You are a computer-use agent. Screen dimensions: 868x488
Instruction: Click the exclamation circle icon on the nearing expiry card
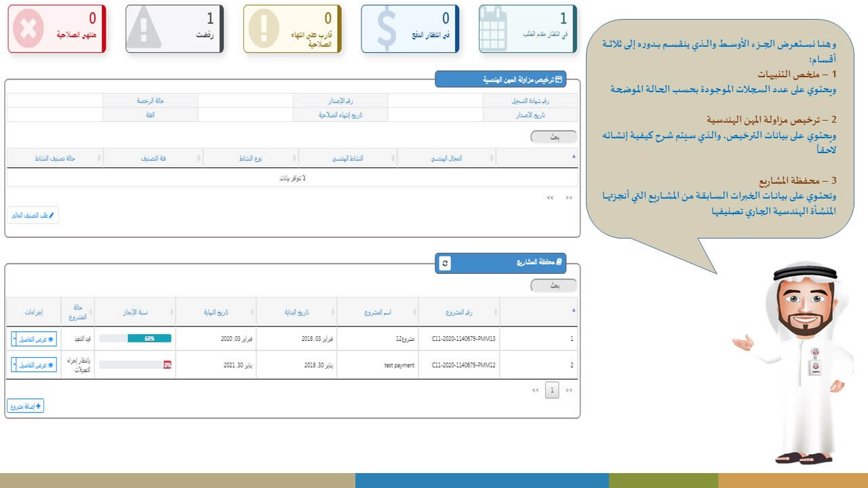(268, 29)
